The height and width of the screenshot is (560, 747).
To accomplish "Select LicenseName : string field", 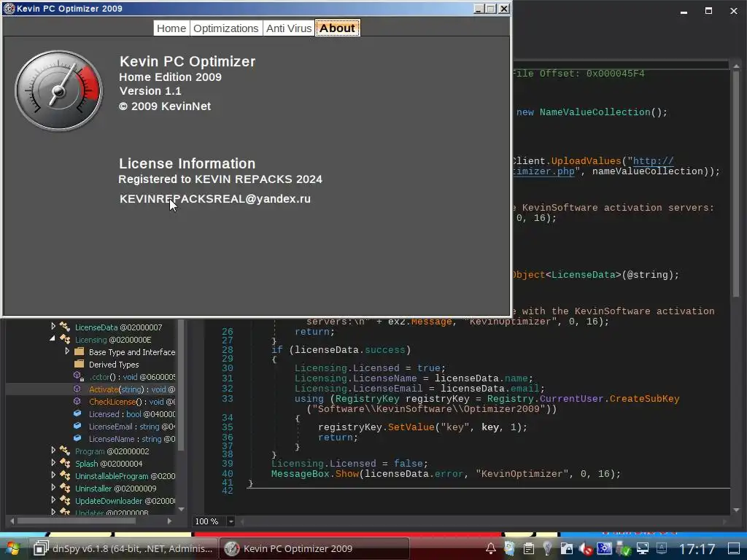I will tap(131, 439).
